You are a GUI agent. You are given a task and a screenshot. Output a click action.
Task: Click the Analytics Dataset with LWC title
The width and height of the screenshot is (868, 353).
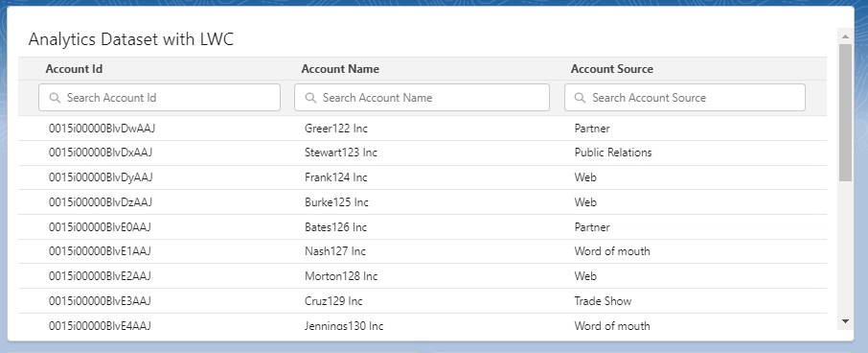130,39
